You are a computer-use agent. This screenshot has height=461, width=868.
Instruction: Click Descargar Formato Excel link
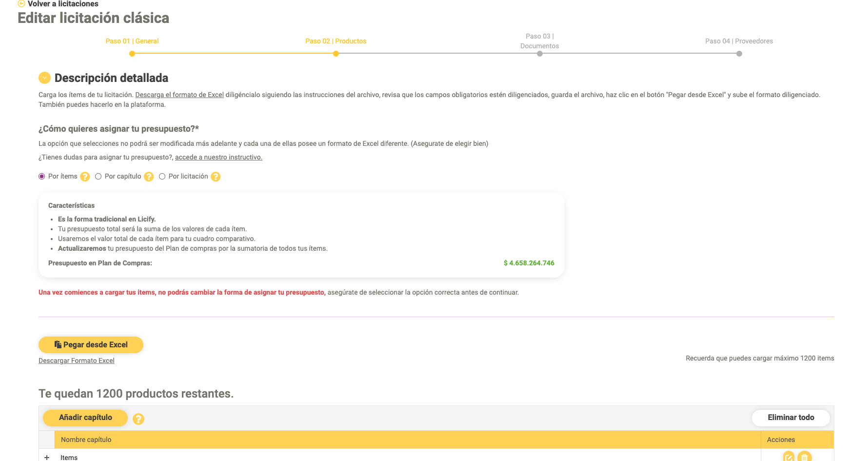click(77, 361)
